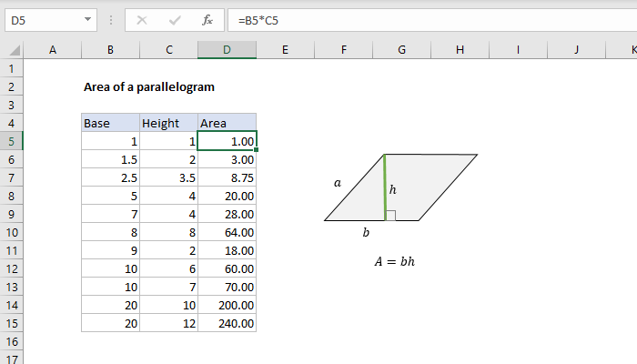Select the Area cell showing 20.00

pos(227,197)
